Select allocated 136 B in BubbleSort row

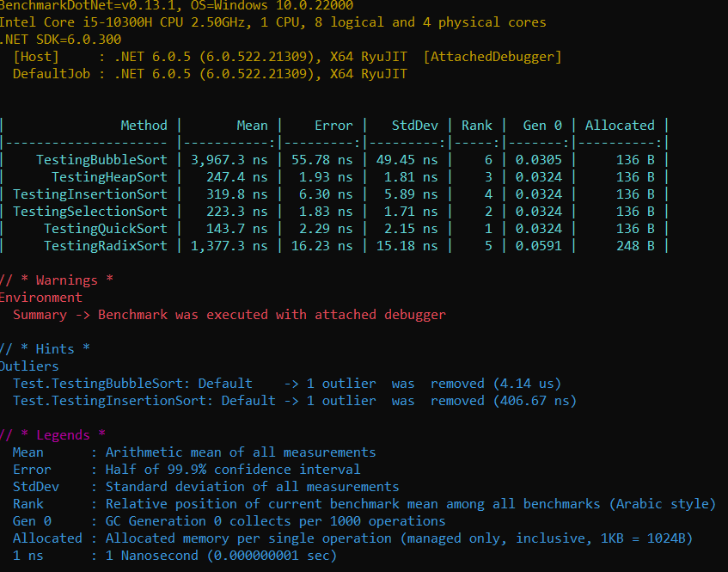[x=636, y=160]
